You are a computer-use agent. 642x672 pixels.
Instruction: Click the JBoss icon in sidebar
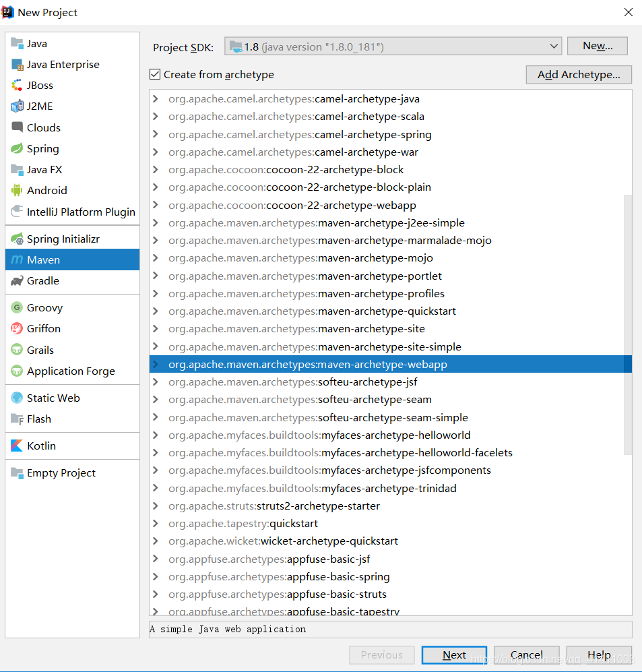click(17, 86)
